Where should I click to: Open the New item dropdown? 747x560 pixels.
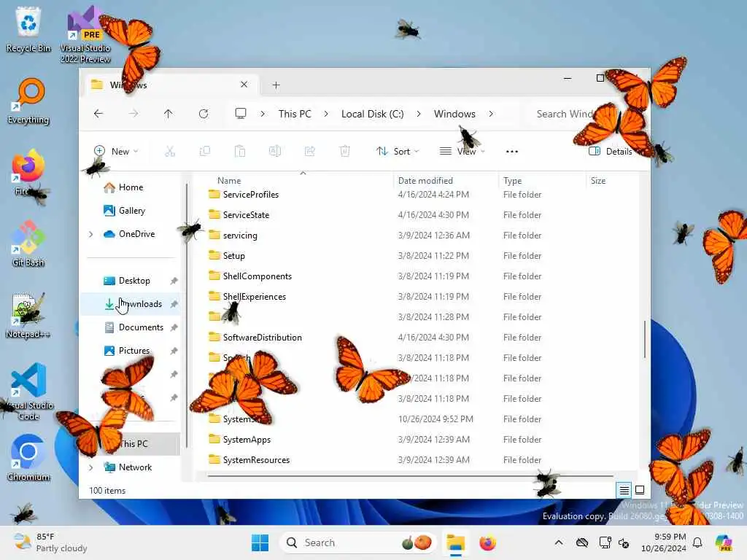click(x=116, y=152)
